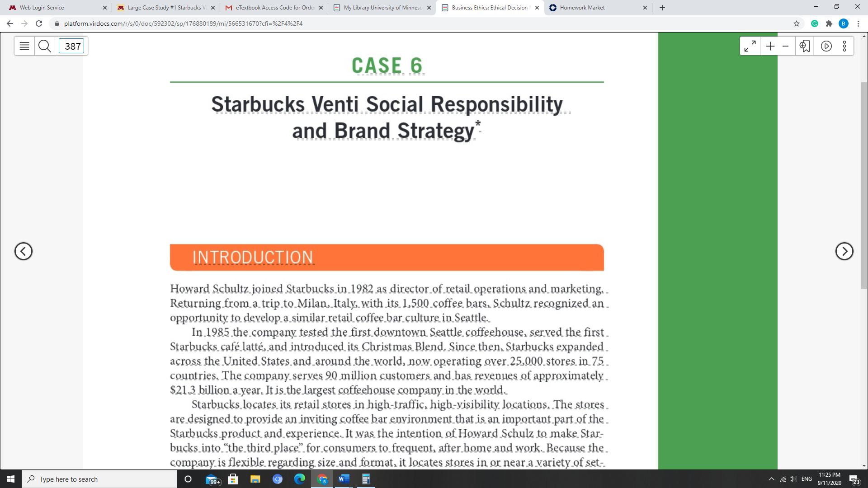This screenshot has width=868, height=488.
Task: Open Microsoft Edge from the taskbar
Action: click(300, 479)
